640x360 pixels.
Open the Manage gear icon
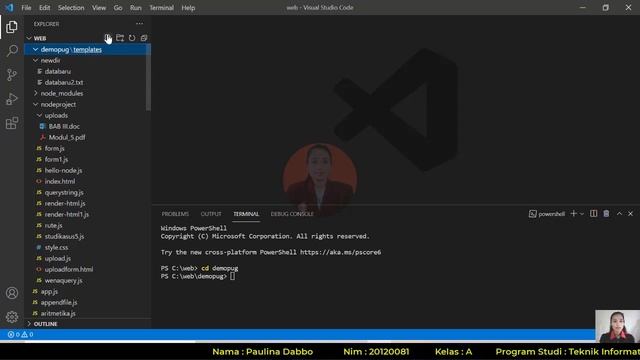click(x=12, y=317)
